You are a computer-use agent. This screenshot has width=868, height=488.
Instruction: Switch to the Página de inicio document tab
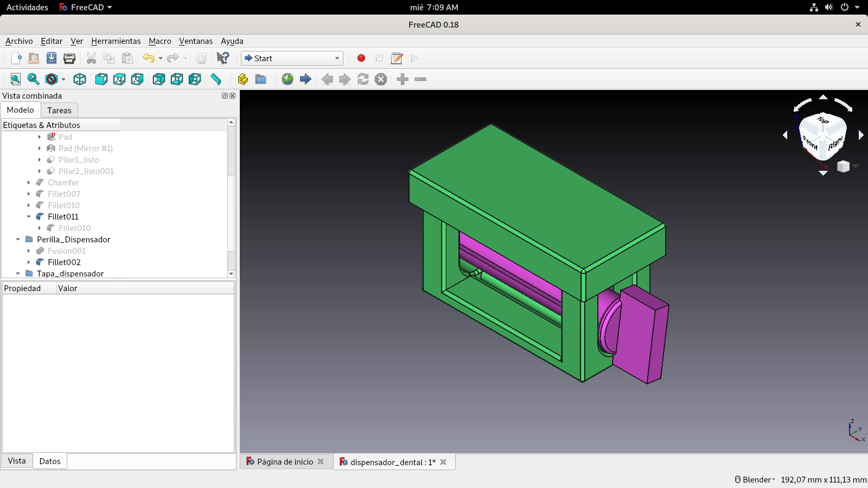[284, 461]
